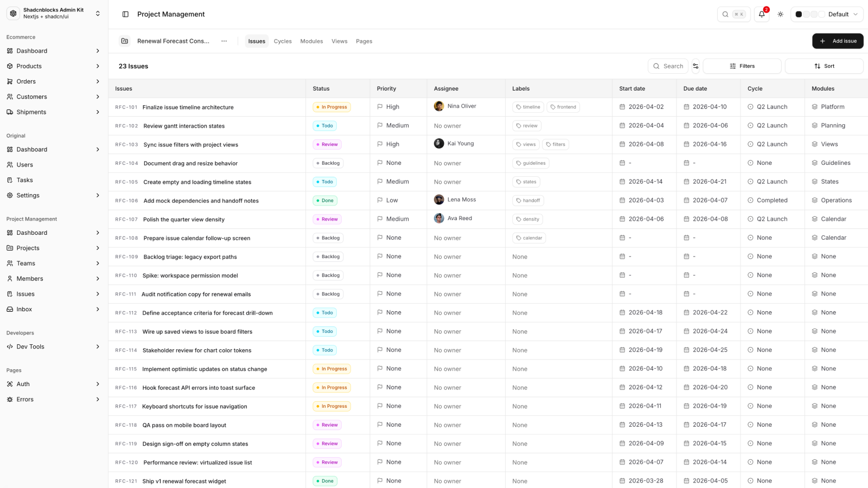
Task: Click priority flag icon for RFC-101
Action: coord(380,107)
